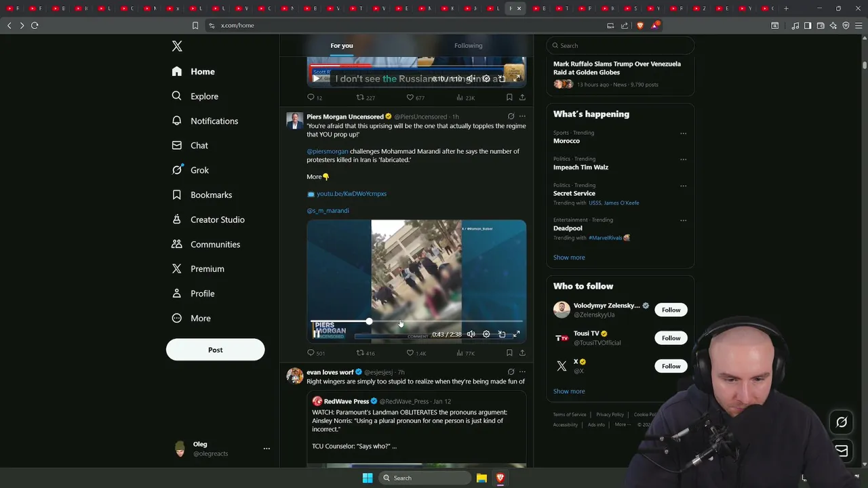
Task: Like the top post with 677 likes
Action: click(415, 98)
